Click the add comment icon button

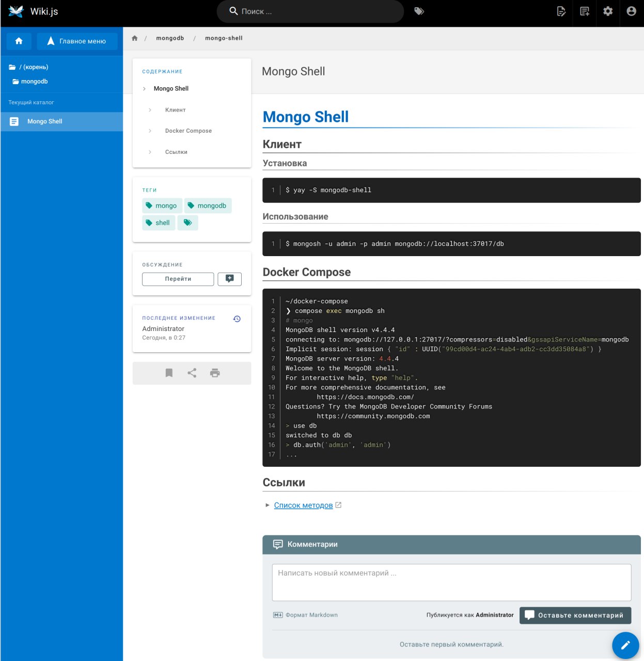tap(230, 279)
